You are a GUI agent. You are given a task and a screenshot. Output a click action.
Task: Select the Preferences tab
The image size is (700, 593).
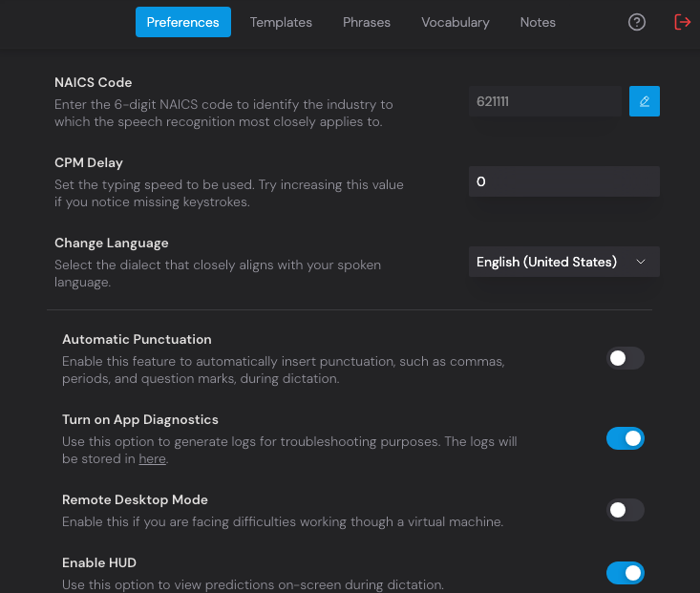pos(183,22)
